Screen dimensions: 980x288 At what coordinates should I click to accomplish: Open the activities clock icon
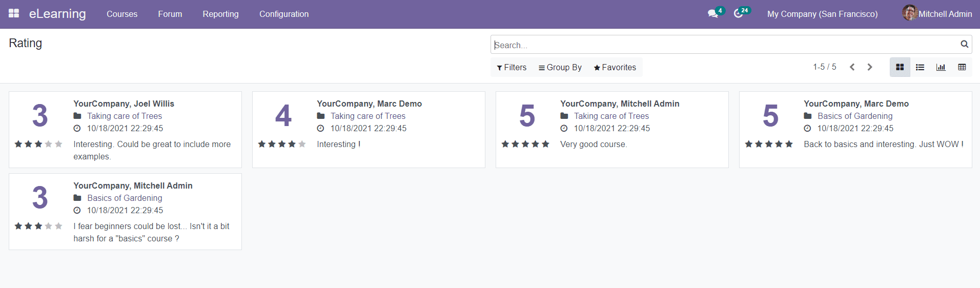738,14
